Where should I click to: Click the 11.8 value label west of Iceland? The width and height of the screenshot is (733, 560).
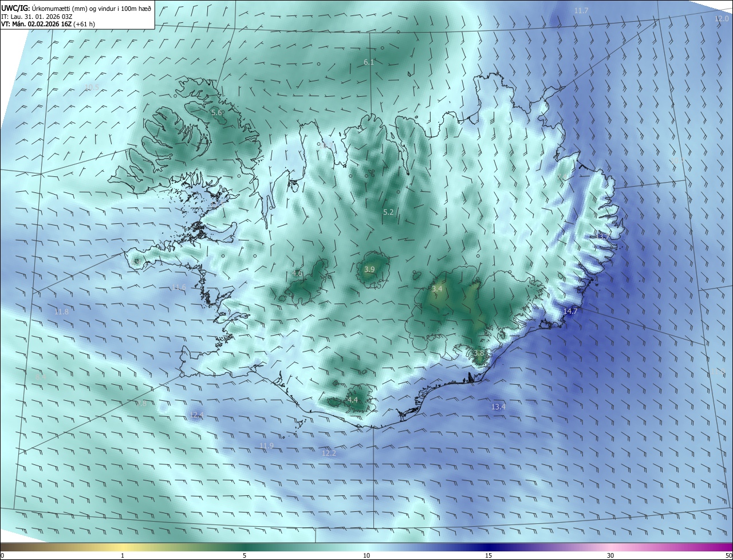coord(61,311)
